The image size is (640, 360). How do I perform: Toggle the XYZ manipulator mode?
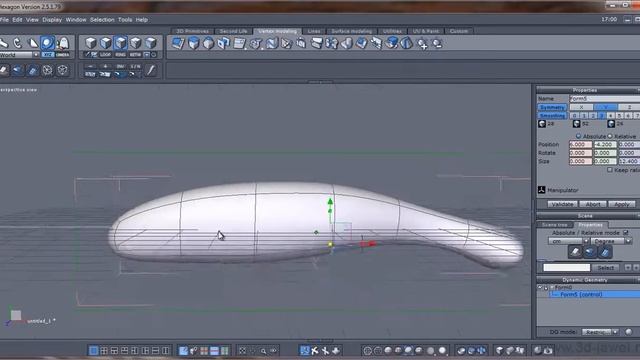click(x=48, y=54)
